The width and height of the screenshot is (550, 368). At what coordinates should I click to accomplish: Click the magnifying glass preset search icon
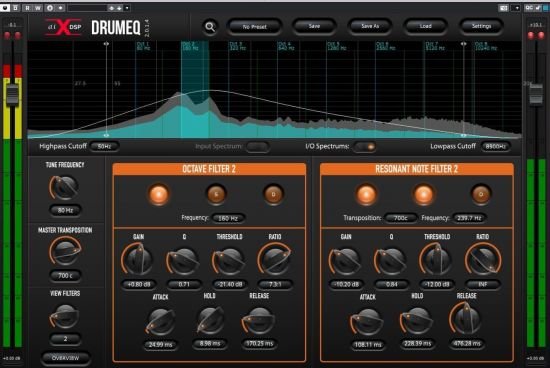210,27
